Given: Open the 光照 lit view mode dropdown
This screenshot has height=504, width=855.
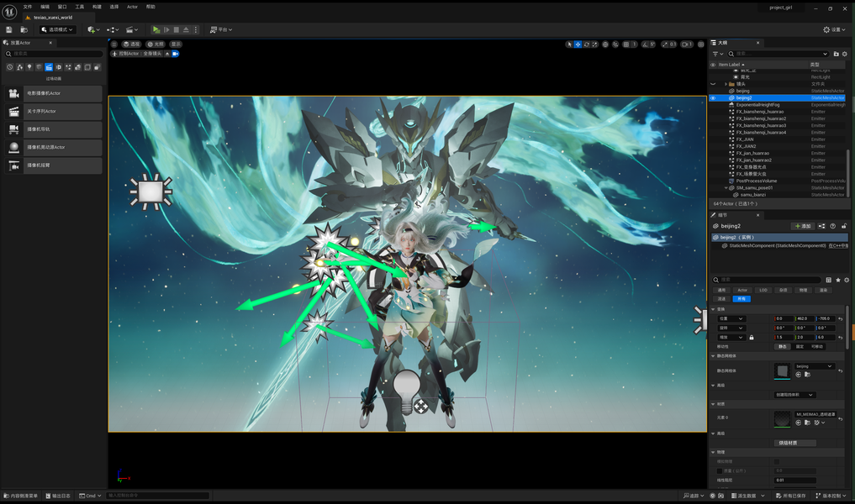Looking at the screenshot, I should (x=156, y=45).
